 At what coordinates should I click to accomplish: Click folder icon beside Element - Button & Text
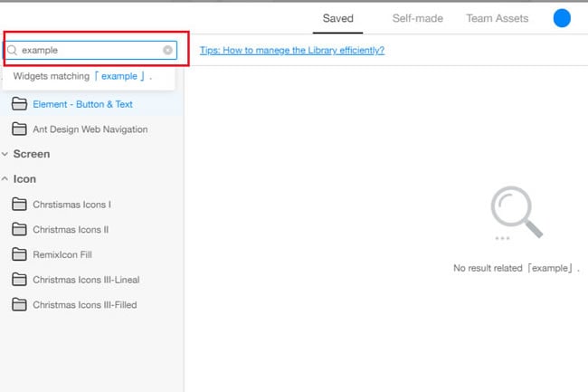click(x=19, y=104)
